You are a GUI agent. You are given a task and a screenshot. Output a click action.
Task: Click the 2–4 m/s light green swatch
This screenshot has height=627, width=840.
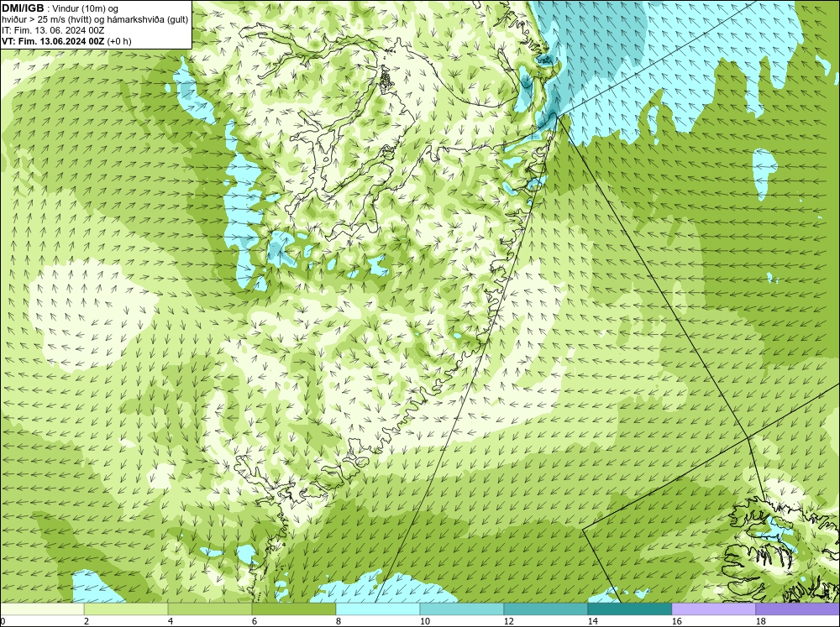coord(126,609)
